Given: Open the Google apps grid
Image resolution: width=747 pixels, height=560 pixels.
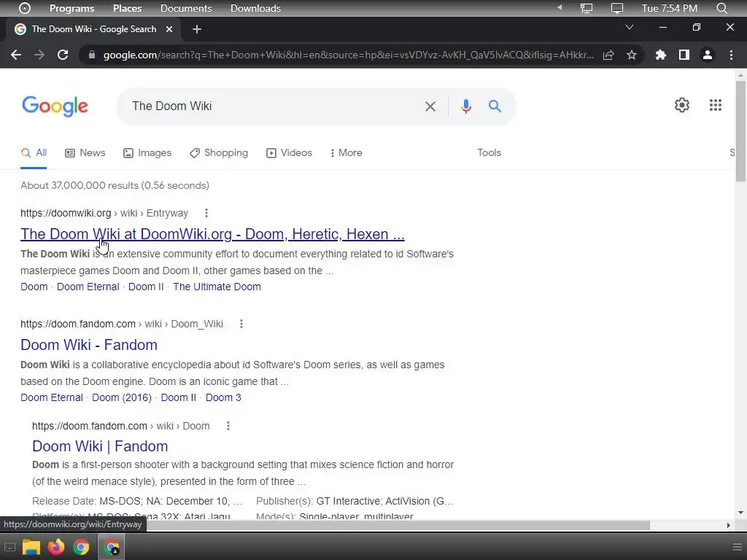Looking at the screenshot, I should pos(715,105).
